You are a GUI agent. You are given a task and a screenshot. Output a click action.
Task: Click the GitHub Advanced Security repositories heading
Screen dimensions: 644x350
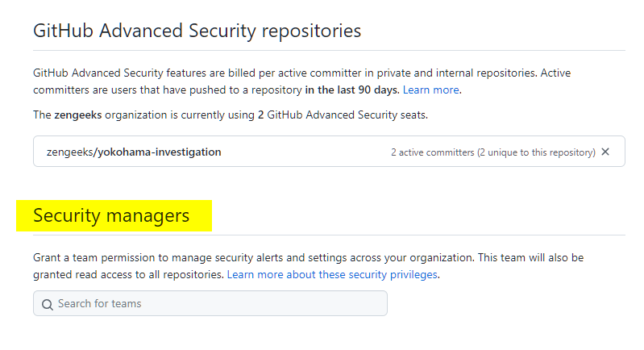point(197,31)
